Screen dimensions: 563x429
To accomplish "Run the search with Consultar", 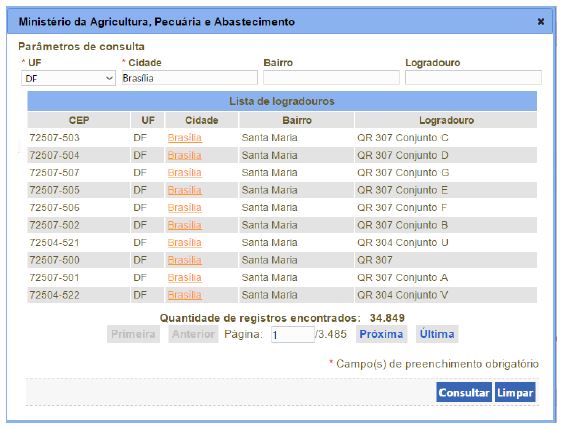I will coord(464,392).
